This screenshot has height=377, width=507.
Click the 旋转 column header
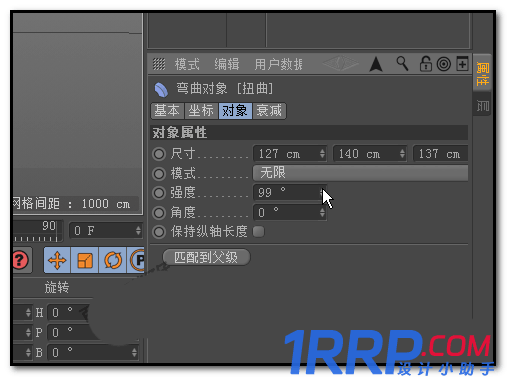[57, 287]
